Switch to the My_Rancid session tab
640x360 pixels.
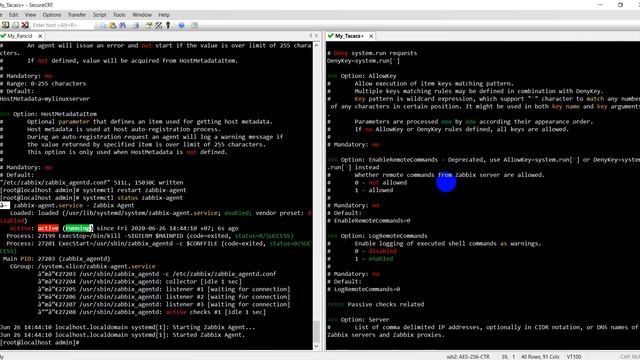point(20,36)
